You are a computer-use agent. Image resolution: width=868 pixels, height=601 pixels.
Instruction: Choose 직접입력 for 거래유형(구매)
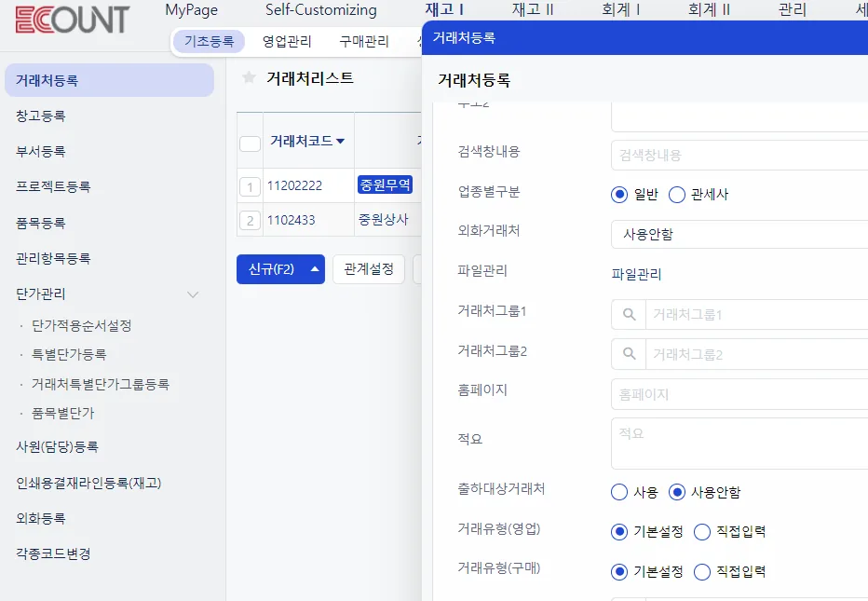pos(702,571)
